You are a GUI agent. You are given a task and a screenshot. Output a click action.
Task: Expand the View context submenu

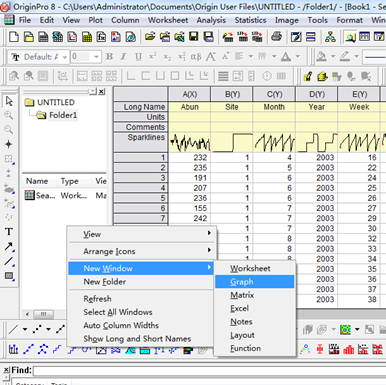[x=141, y=234]
